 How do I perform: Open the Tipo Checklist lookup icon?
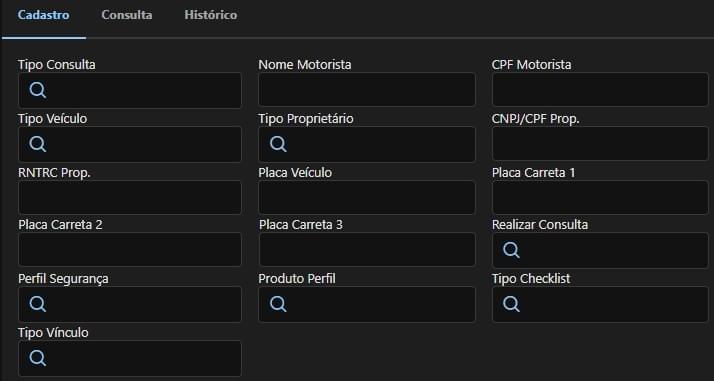coord(511,304)
